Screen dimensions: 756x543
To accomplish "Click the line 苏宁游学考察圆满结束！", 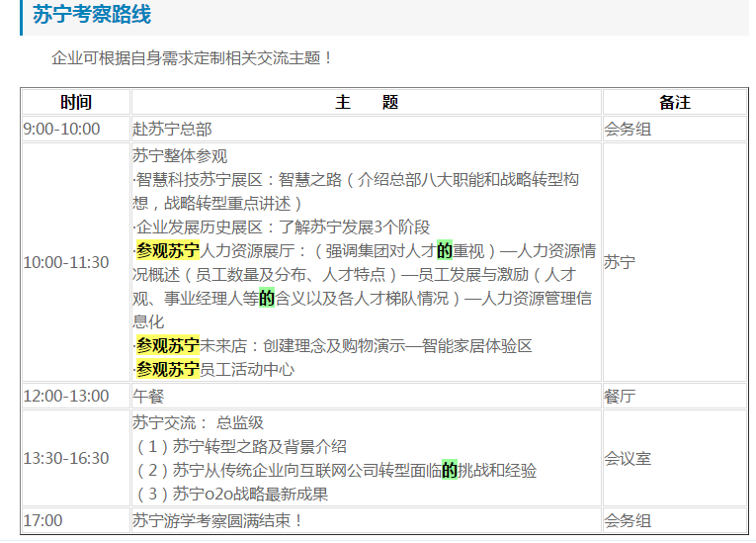I will tap(218, 520).
